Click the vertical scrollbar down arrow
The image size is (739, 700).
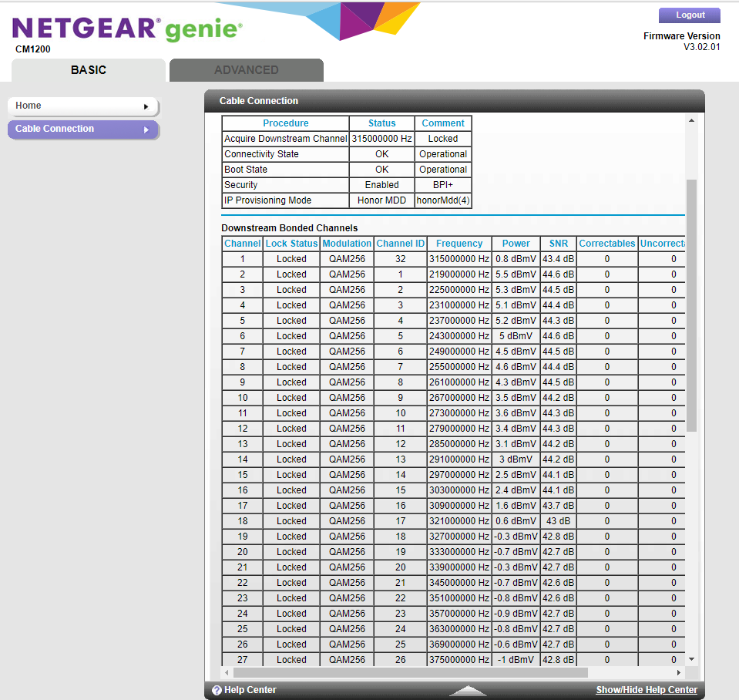(x=691, y=659)
